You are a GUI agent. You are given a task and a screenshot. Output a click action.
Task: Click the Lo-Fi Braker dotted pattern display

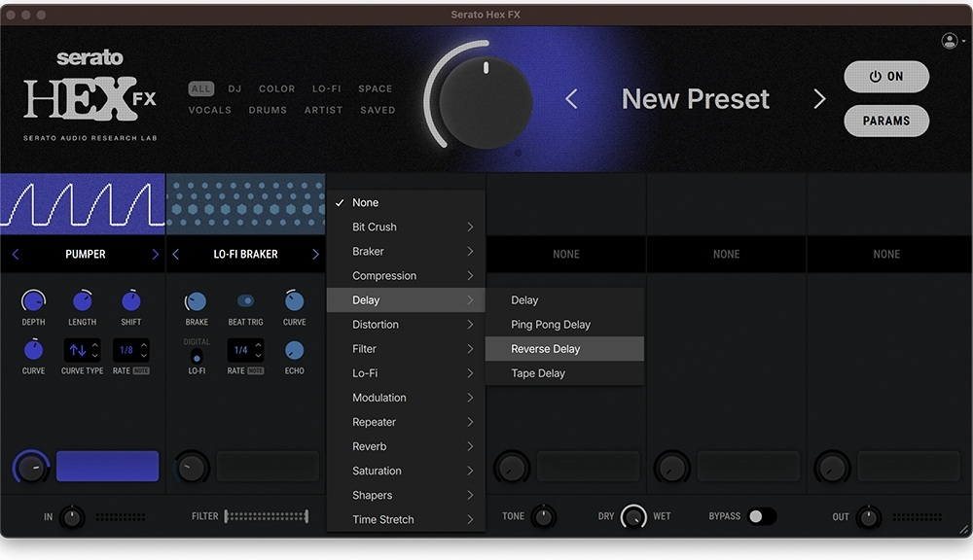coord(246,204)
